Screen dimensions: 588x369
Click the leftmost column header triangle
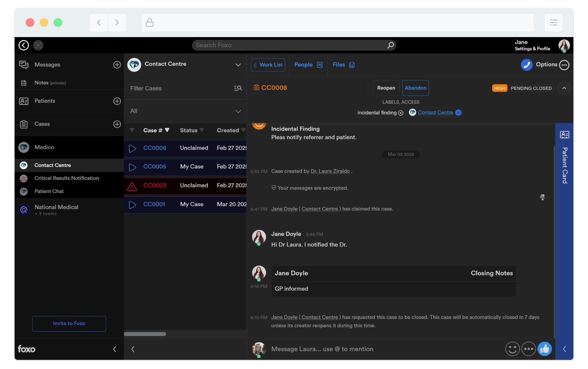click(132, 130)
